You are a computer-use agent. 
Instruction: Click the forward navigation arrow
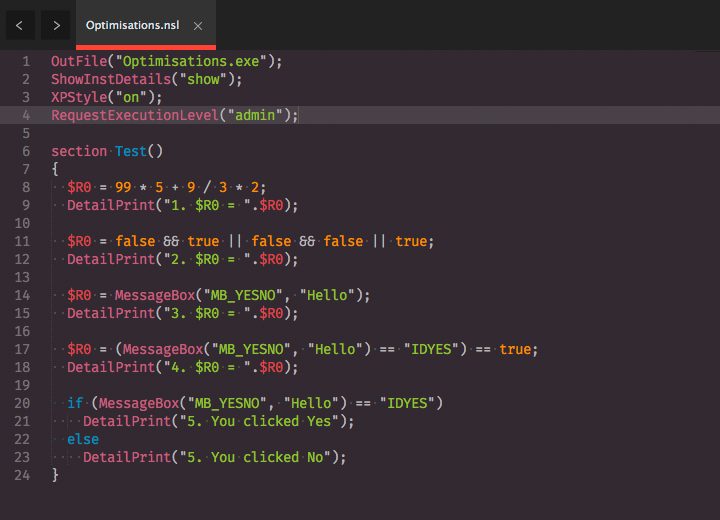click(56, 25)
